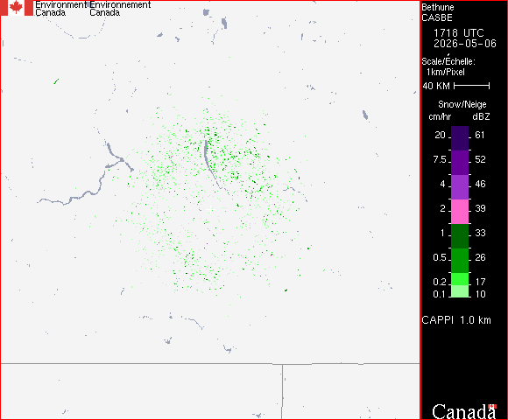The height and width of the screenshot is (420, 508).
Task: Click the Snow/Neige legend title
Action: [x=462, y=104]
